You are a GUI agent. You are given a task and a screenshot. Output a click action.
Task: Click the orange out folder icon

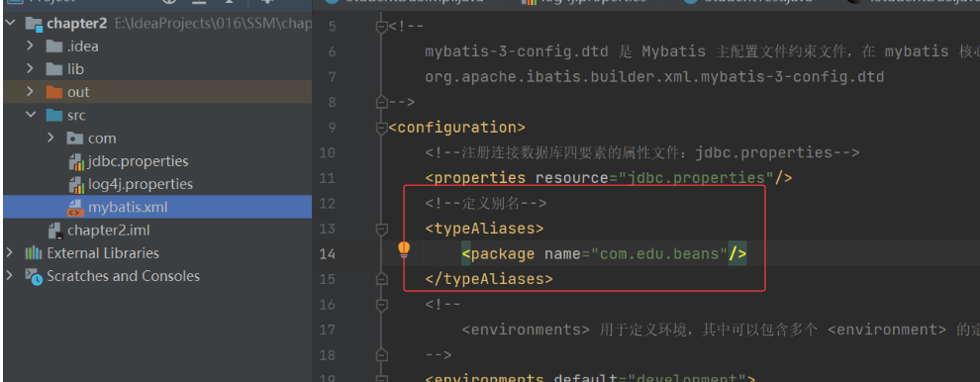(54, 92)
